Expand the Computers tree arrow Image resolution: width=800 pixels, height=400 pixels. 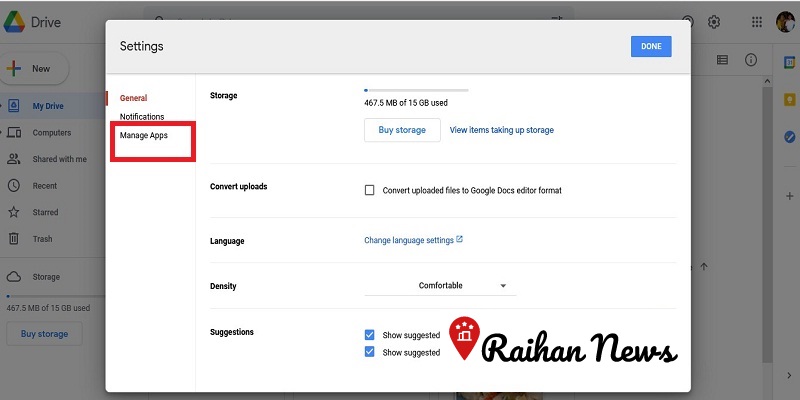[x=2, y=133]
